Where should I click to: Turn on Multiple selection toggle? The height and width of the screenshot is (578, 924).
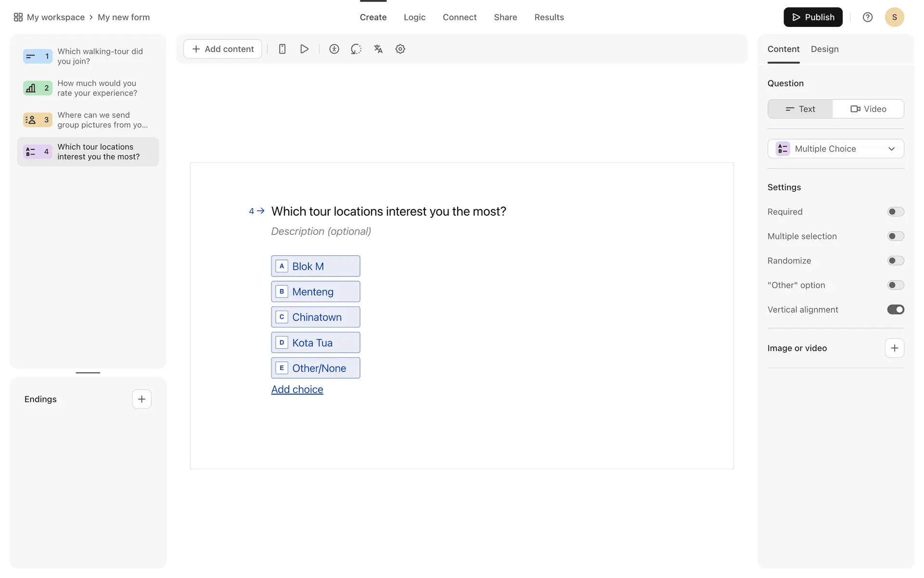pyautogui.click(x=895, y=236)
